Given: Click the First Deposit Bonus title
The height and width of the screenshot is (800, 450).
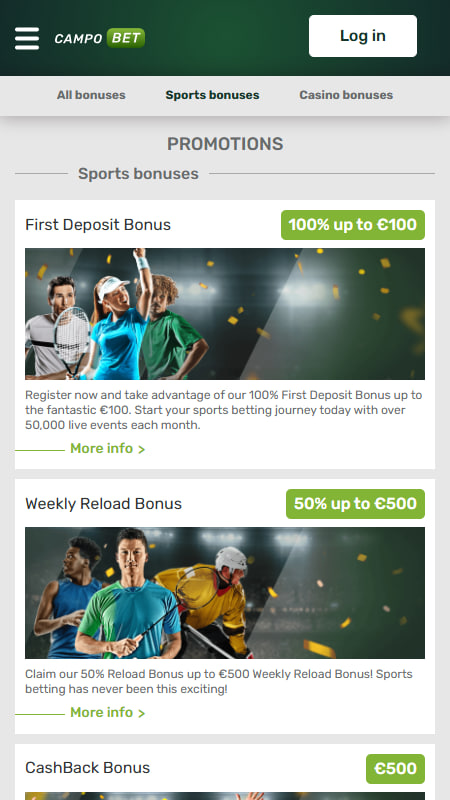Looking at the screenshot, I should pos(98,225).
